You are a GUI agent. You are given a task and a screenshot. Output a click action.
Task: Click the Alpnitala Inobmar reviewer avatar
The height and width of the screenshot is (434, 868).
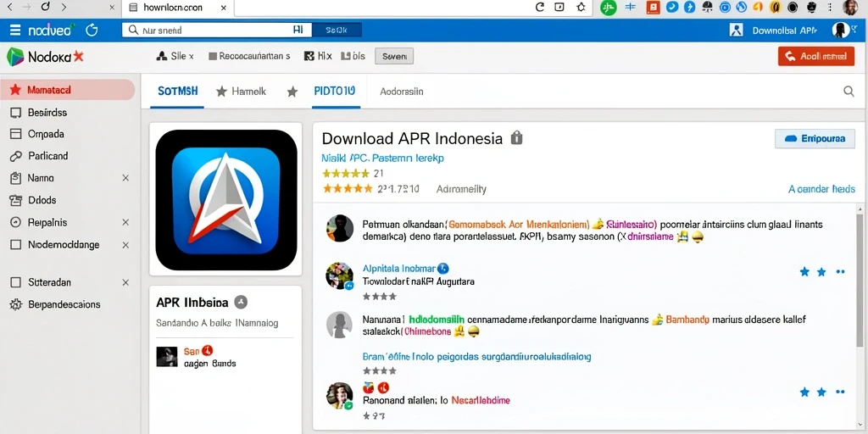339,275
